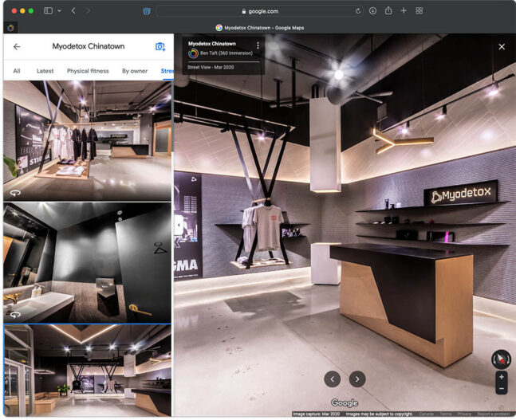516x420 pixels.
Task: Switch to the Latest photos tab
Action: click(x=45, y=71)
